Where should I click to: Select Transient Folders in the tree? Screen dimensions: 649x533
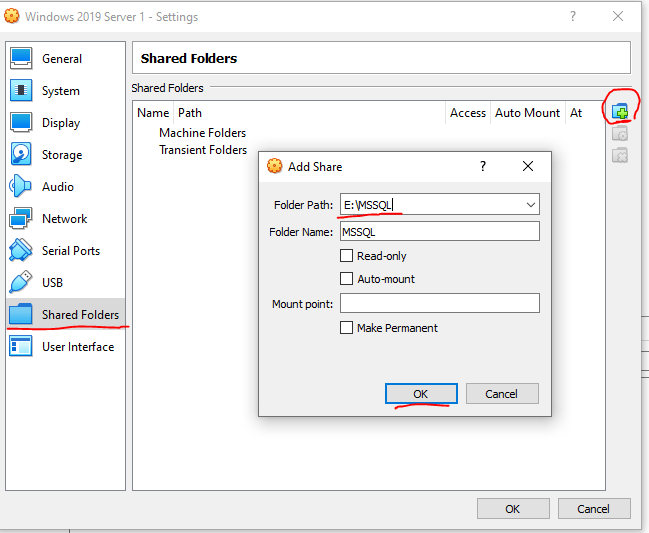click(x=203, y=150)
